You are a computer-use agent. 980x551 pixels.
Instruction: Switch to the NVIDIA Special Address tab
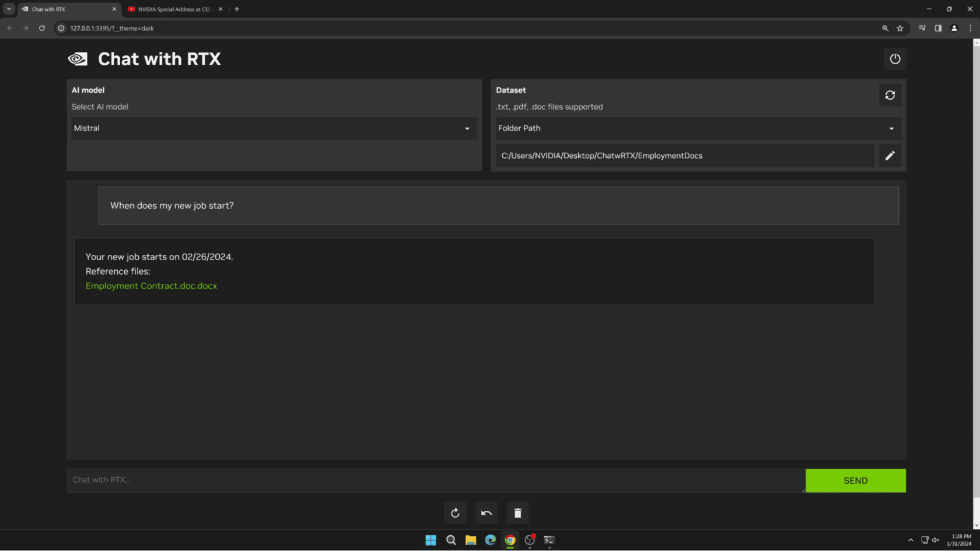tap(174, 9)
